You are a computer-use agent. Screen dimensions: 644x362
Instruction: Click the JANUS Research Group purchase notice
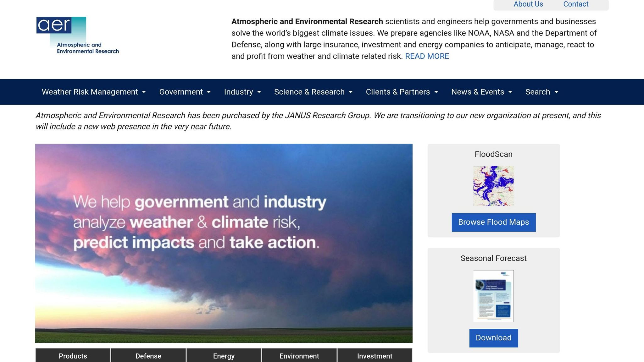coord(318,121)
